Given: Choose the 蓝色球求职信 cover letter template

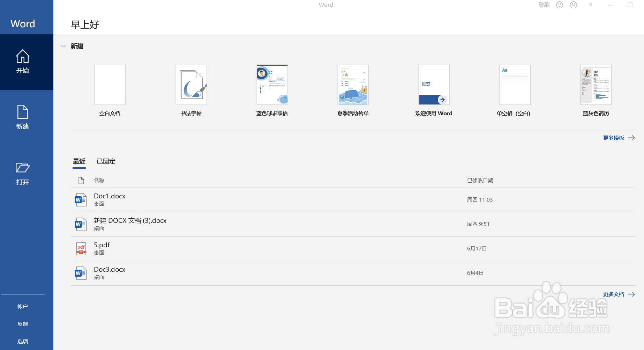Looking at the screenshot, I should pos(272,85).
